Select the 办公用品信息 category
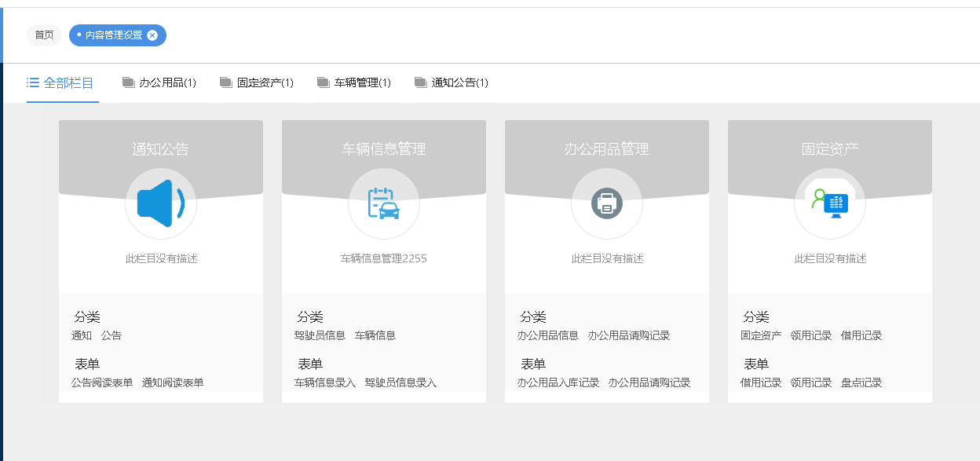The width and height of the screenshot is (980, 461). tap(548, 335)
